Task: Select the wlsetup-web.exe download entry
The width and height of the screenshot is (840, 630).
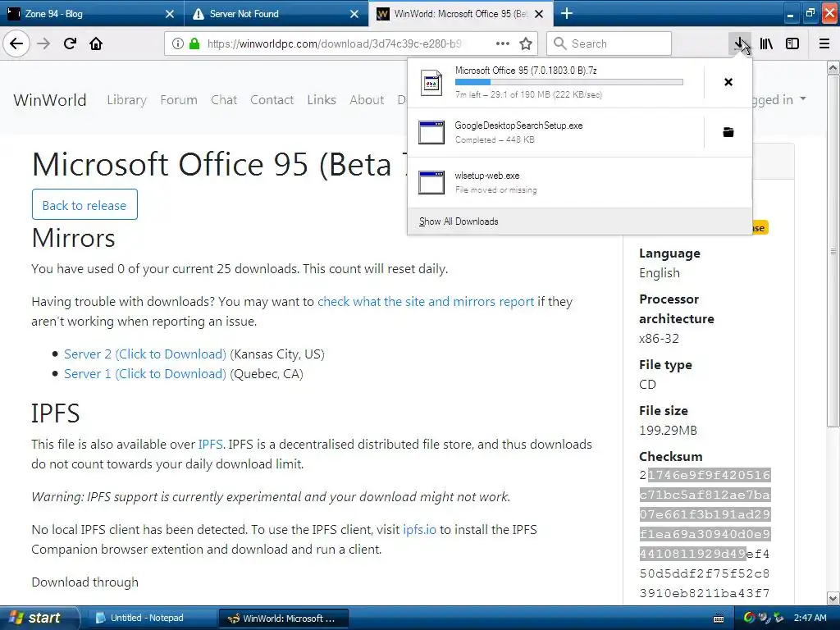Action: click(580, 182)
